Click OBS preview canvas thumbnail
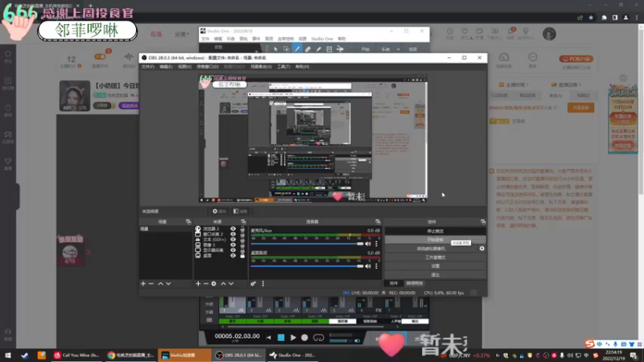The width and height of the screenshot is (644, 362). [x=313, y=138]
